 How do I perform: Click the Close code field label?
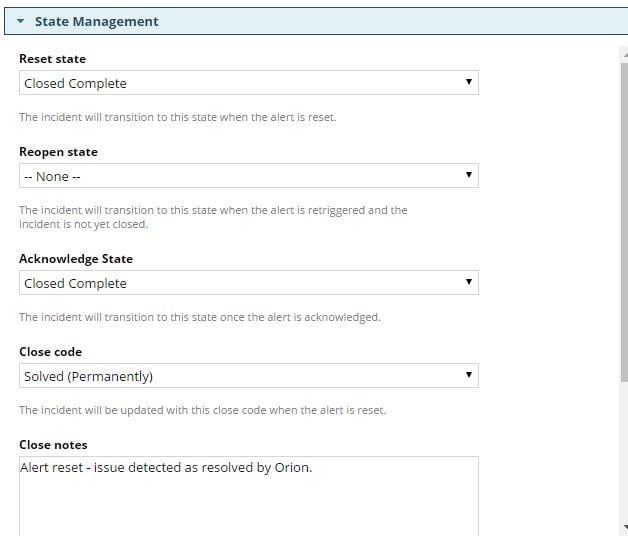point(50,352)
